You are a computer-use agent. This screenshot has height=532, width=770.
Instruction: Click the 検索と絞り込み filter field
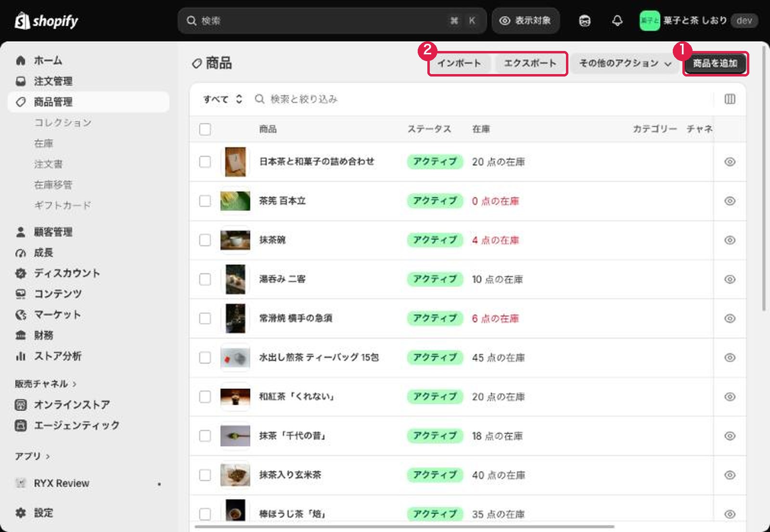tap(481, 99)
